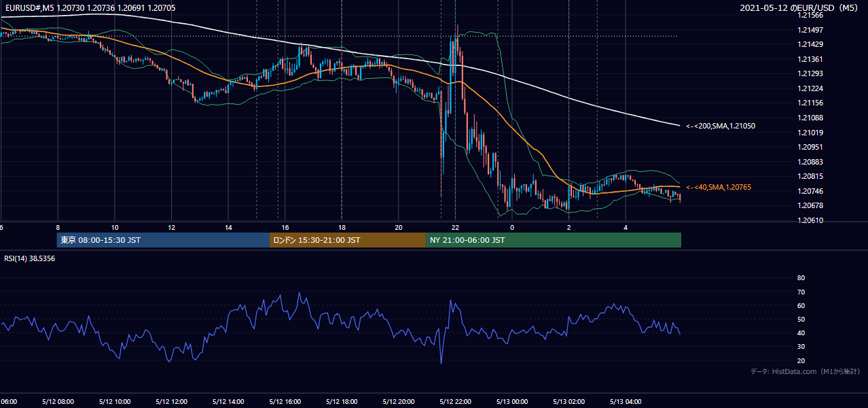The image size is (868, 408).
Task: Click the 5/12 08:00 time label
Action: 57,401
